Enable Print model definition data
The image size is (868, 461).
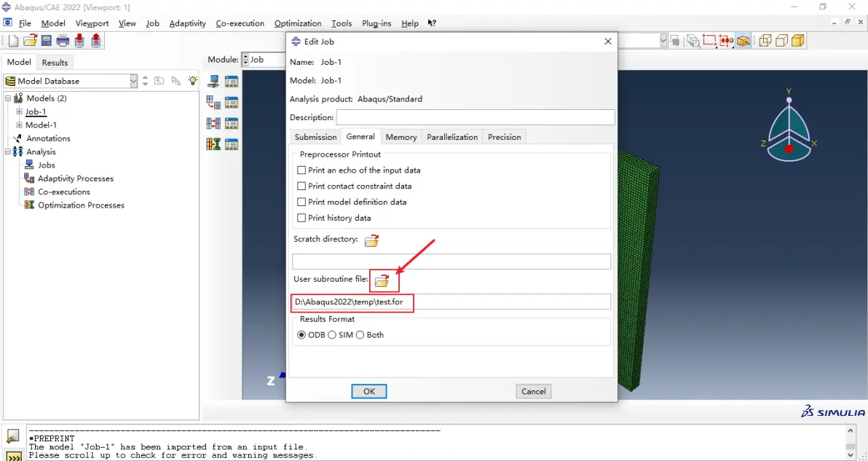(301, 202)
